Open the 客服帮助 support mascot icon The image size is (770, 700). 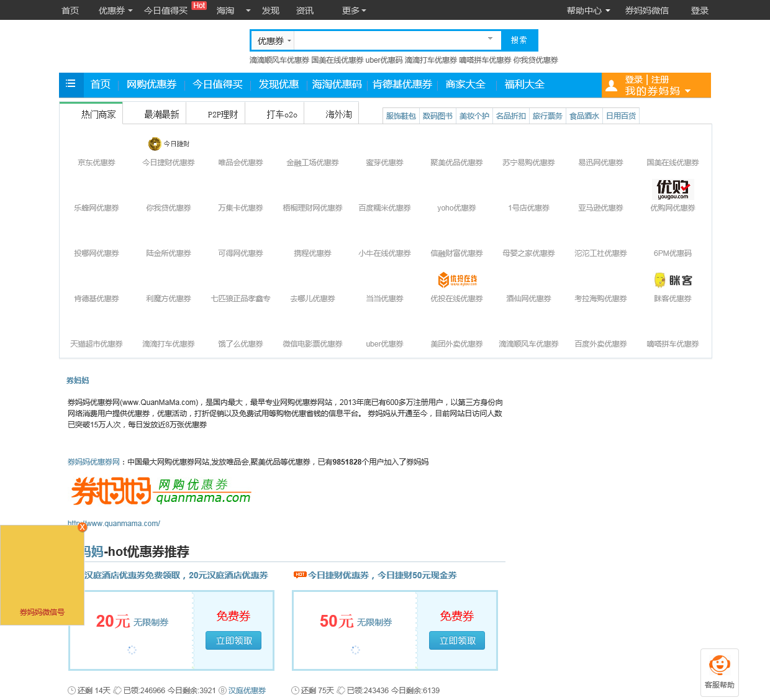pyautogui.click(x=720, y=666)
